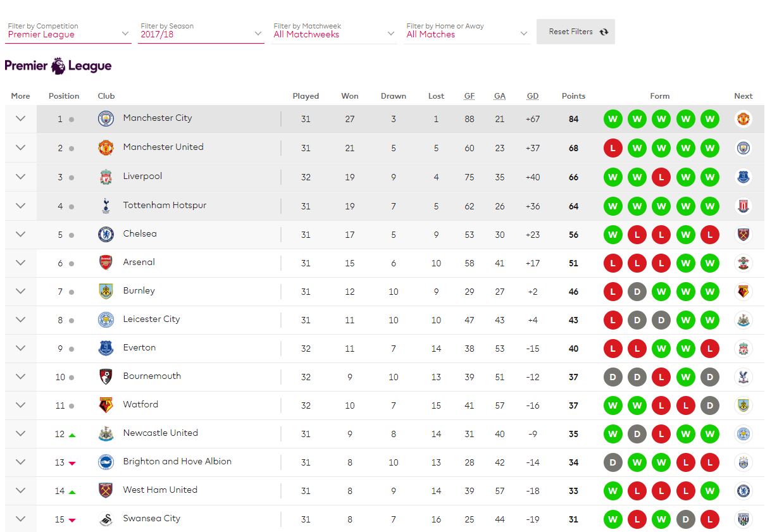Click the Chelsea club badge
Screen dimensions: 765x532
click(106, 234)
